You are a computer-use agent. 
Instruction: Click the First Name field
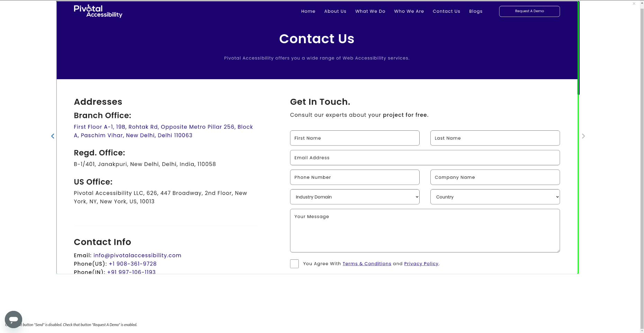(x=355, y=138)
